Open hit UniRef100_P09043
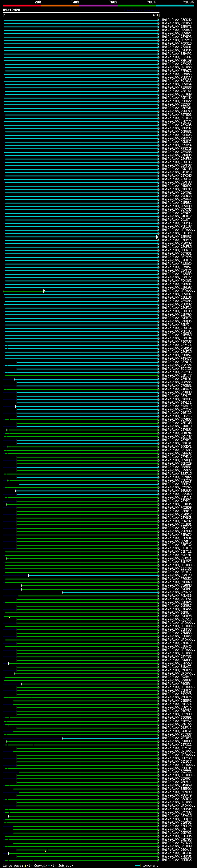 [x=176, y=30]
